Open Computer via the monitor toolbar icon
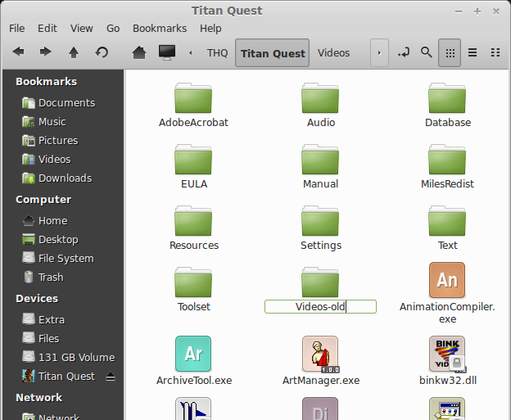 (167, 52)
